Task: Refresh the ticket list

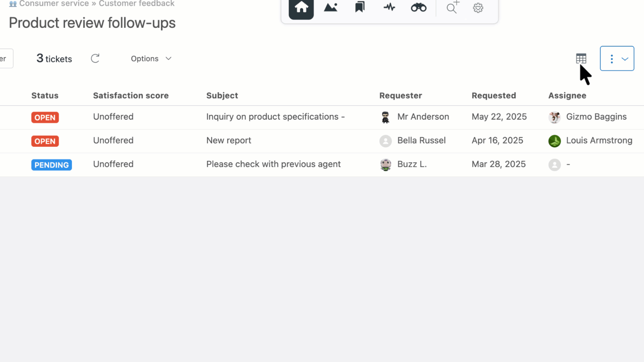Action: [x=95, y=59]
